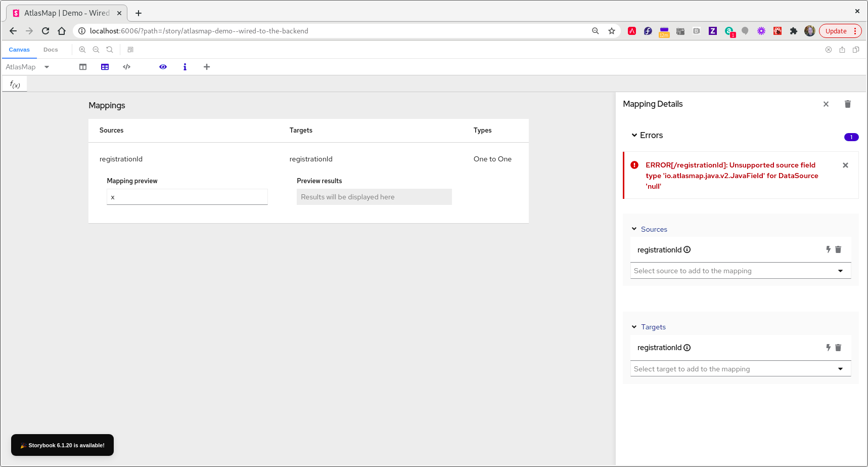Dismiss the registrationId error message

[x=845, y=165]
